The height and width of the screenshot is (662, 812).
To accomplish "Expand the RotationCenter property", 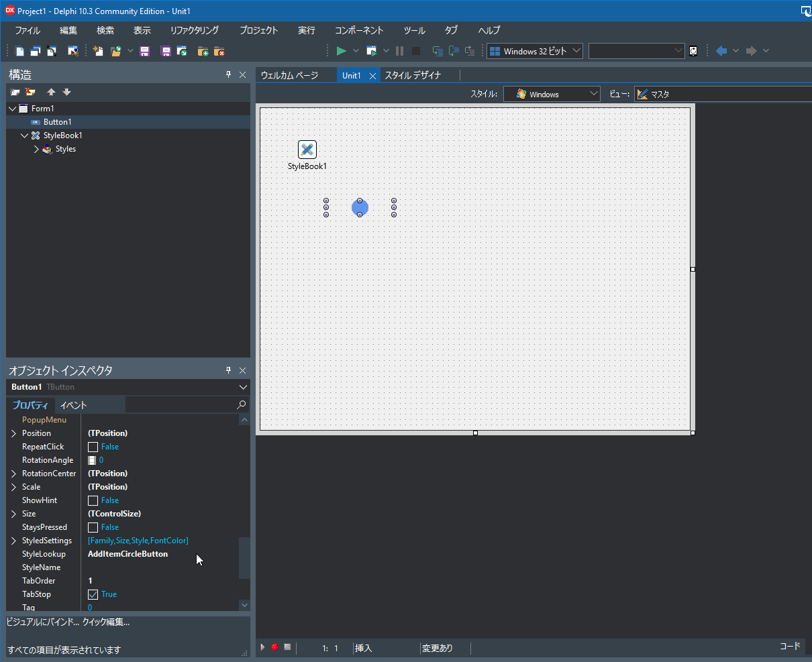I will [x=13, y=474].
